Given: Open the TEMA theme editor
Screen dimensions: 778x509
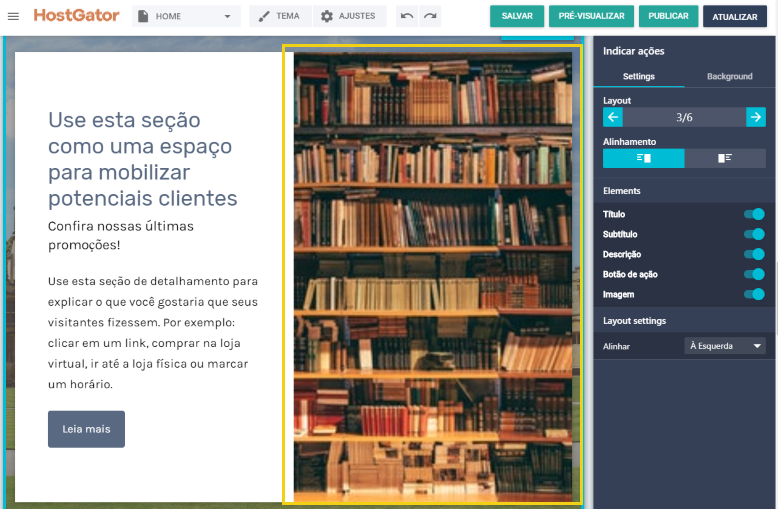Looking at the screenshot, I should coord(280,16).
